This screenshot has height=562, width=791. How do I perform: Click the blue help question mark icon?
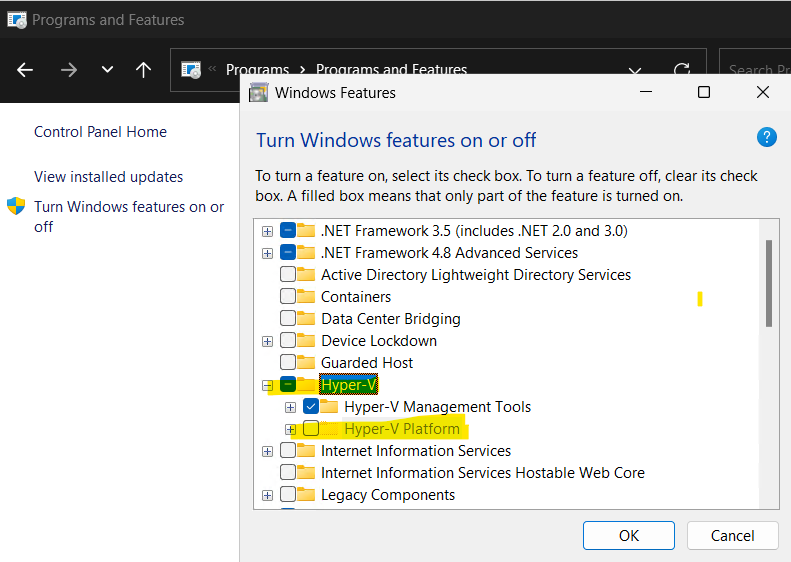tap(766, 137)
